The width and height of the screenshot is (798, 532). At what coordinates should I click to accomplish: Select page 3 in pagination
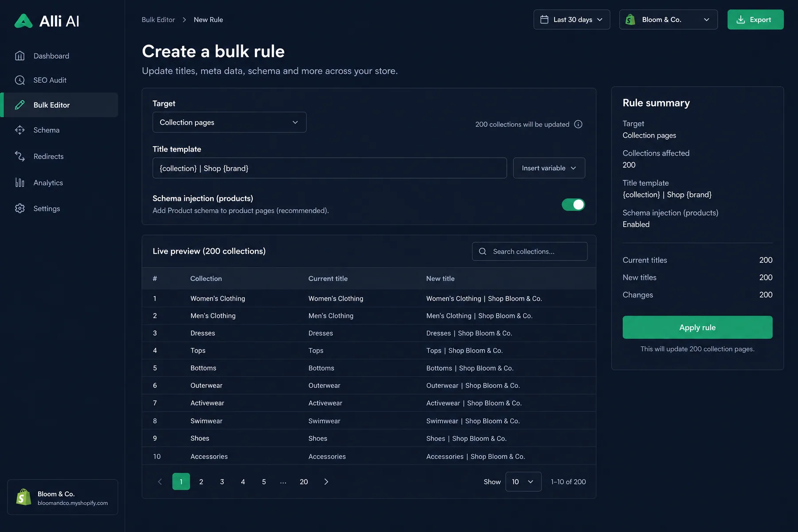222,481
